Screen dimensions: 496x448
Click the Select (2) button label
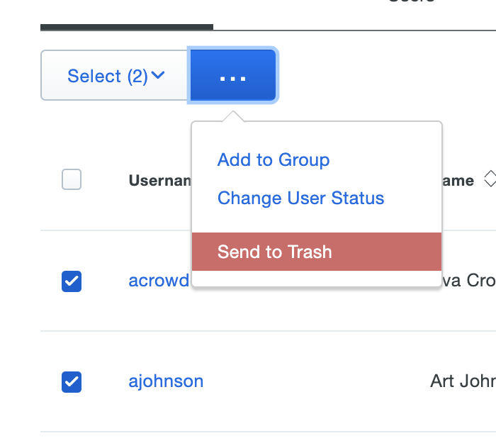[x=106, y=76]
